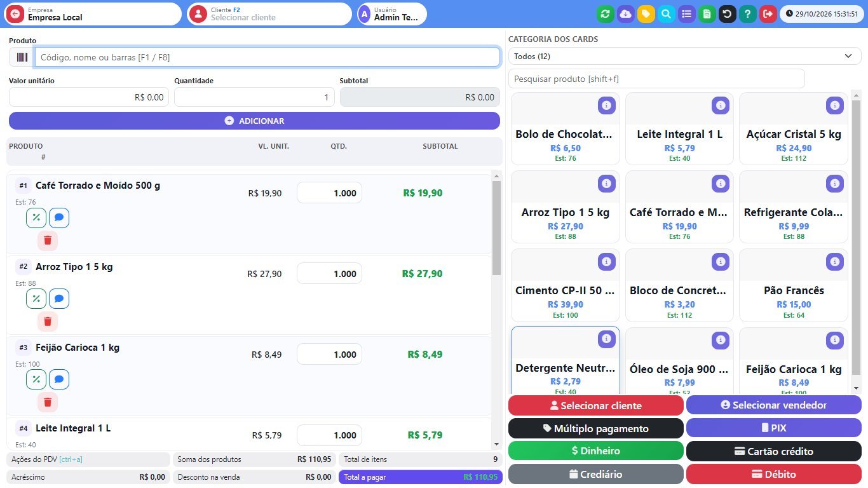Viewport: 868px width, 488px height.
Task: Add Bolo de Chocolate product card
Action: [566, 129]
